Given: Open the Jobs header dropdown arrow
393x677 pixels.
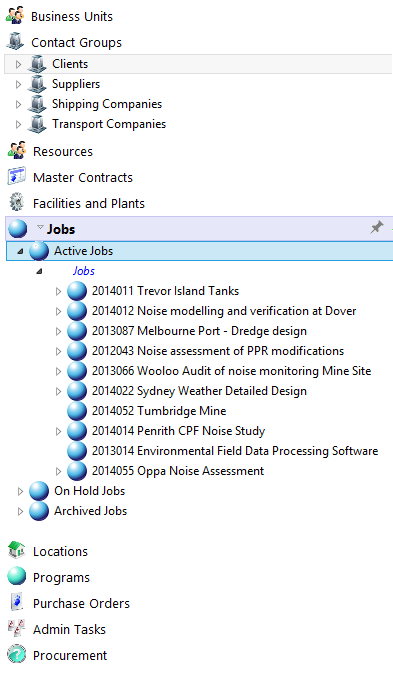Looking at the screenshot, I should [x=40, y=227].
